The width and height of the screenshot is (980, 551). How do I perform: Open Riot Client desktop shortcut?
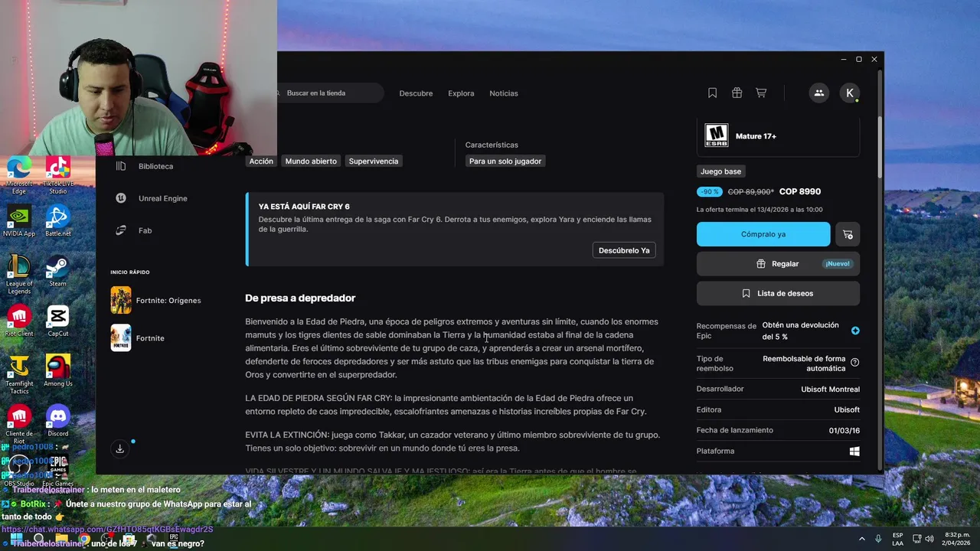point(19,321)
